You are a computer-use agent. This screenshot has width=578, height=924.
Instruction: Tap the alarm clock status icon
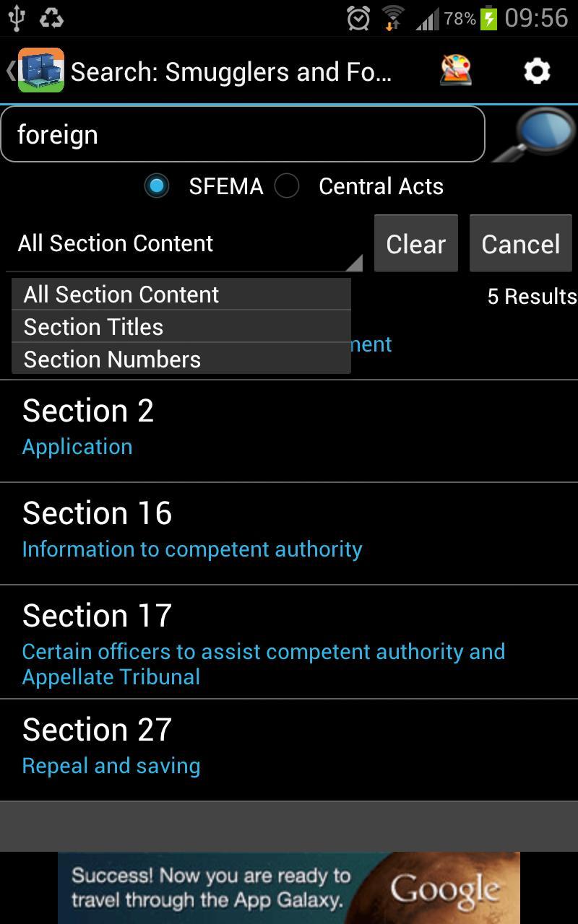click(x=358, y=18)
